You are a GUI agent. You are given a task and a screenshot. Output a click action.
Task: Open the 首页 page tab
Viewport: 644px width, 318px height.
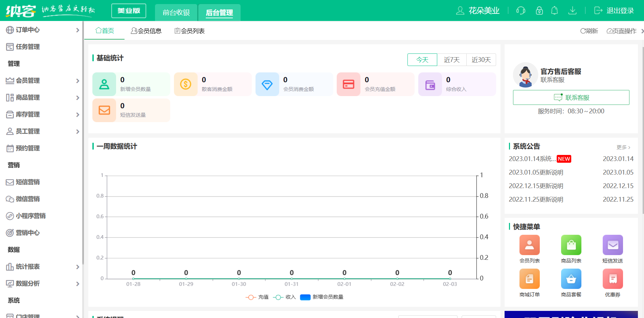pyautogui.click(x=105, y=31)
